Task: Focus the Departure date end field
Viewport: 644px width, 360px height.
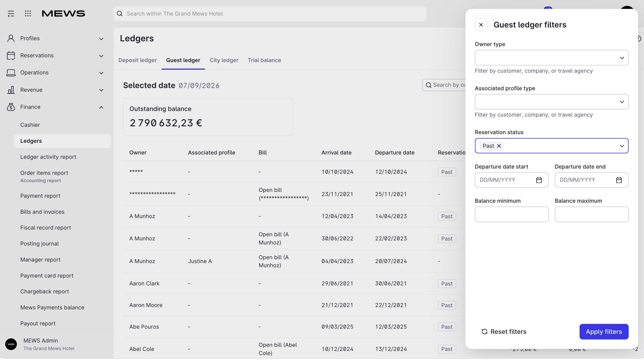Action: (591, 180)
